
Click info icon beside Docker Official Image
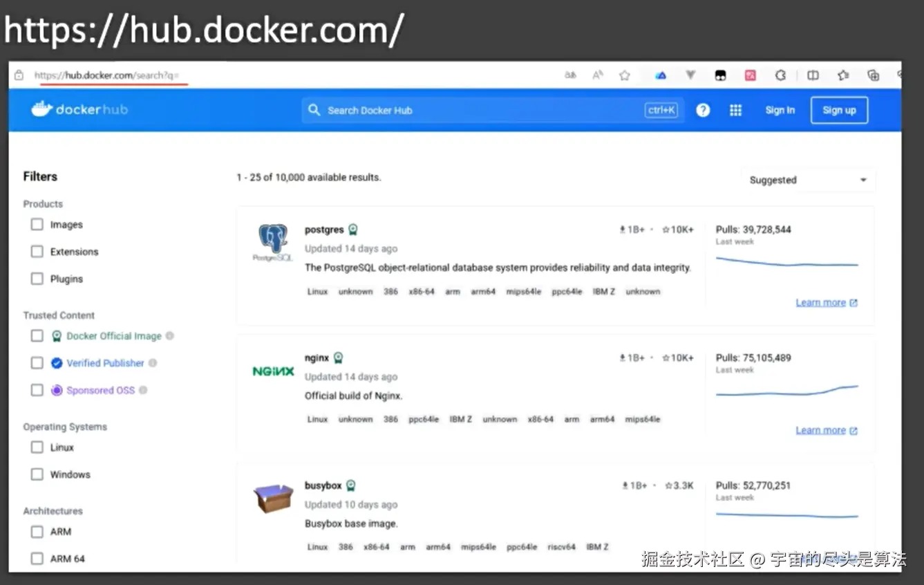[x=170, y=336]
